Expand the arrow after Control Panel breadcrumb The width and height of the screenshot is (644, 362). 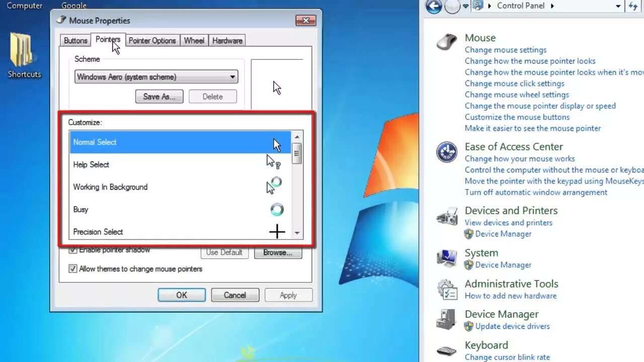coord(552,6)
